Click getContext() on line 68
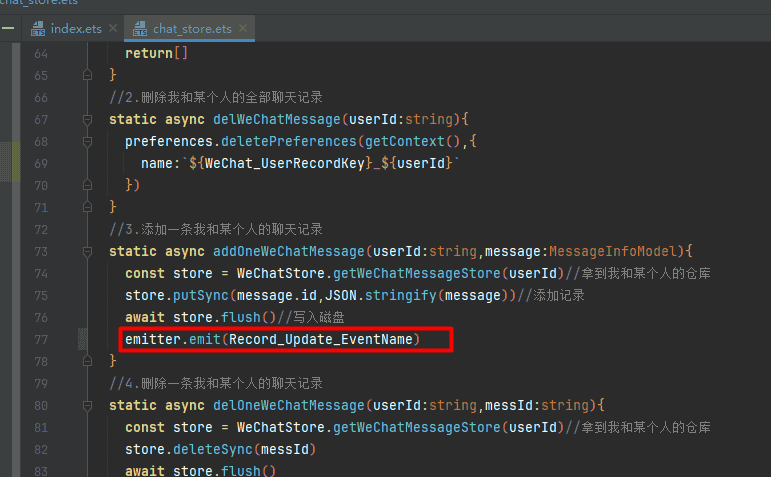 click(413, 142)
